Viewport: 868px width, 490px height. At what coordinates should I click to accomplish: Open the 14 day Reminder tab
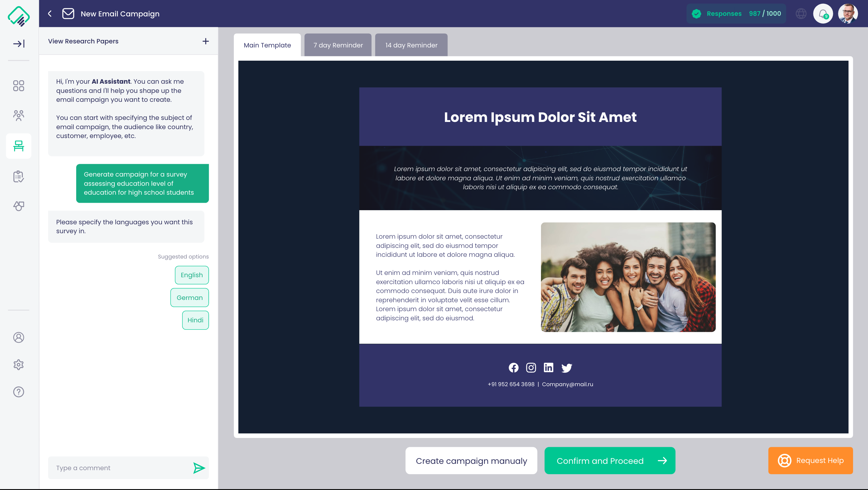(411, 45)
